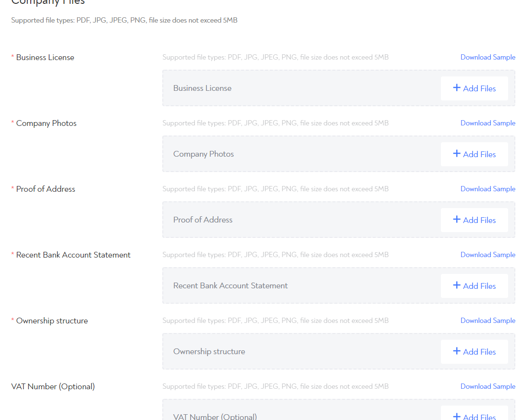
Task: Add files for Recent Bank Account Statement
Action: click(x=474, y=286)
